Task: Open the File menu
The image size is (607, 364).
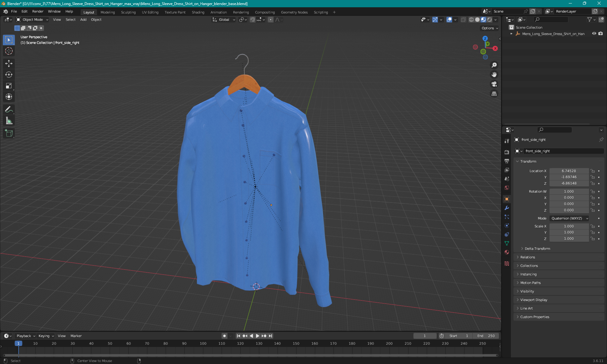Action: pyautogui.click(x=14, y=11)
